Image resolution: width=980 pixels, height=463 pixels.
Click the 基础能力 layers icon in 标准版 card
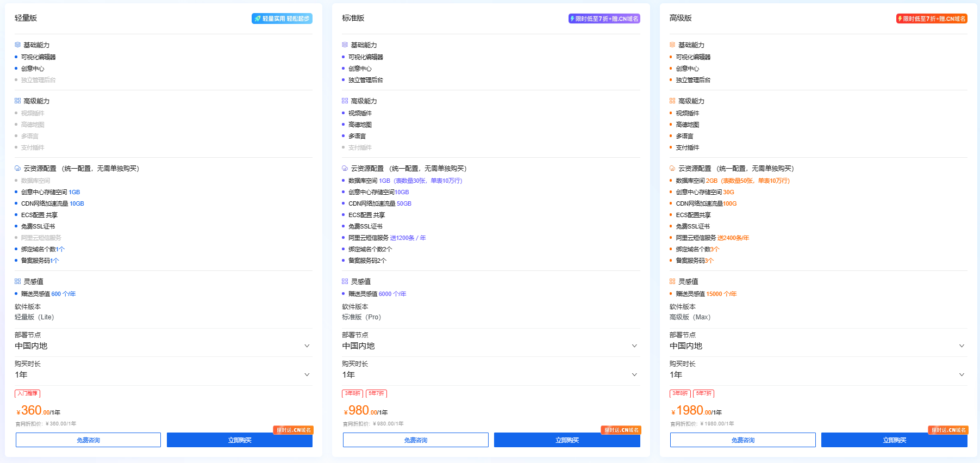coord(345,45)
